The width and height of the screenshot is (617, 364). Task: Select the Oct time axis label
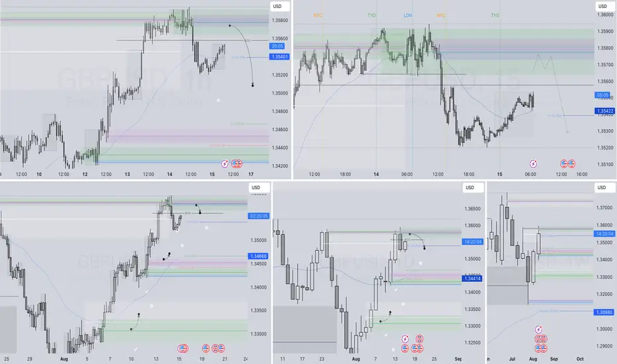(x=580, y=359)
